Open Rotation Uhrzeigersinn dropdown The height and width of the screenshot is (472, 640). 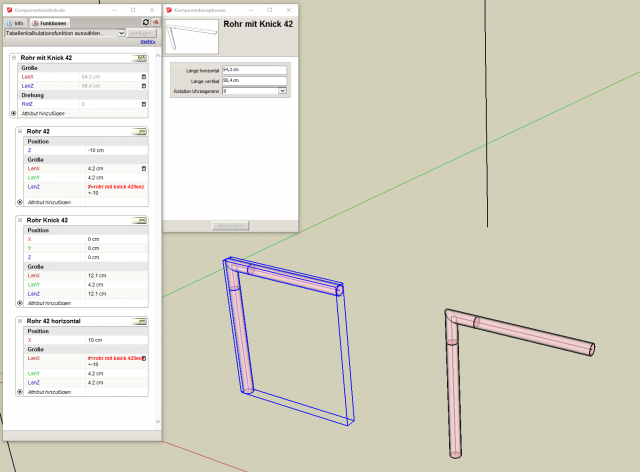point(283,91)
